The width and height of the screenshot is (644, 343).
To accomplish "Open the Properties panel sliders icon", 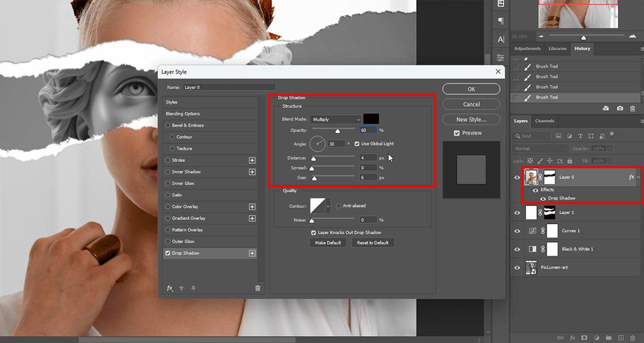I will click(501, 58).
